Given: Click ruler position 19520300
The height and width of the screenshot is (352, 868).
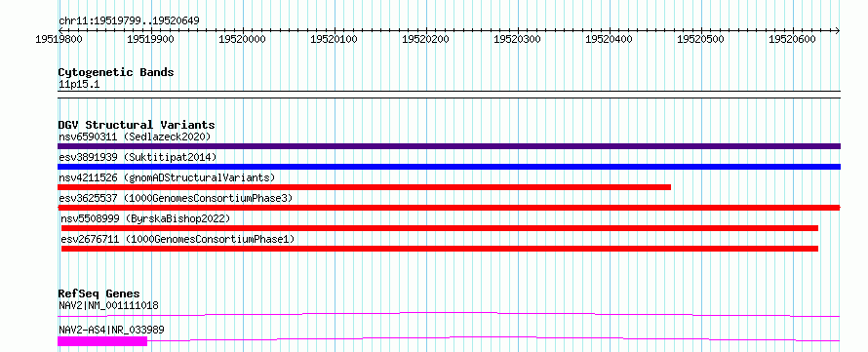Looking at the screenshot, I should pyautogui.click(x=517, y=39).
